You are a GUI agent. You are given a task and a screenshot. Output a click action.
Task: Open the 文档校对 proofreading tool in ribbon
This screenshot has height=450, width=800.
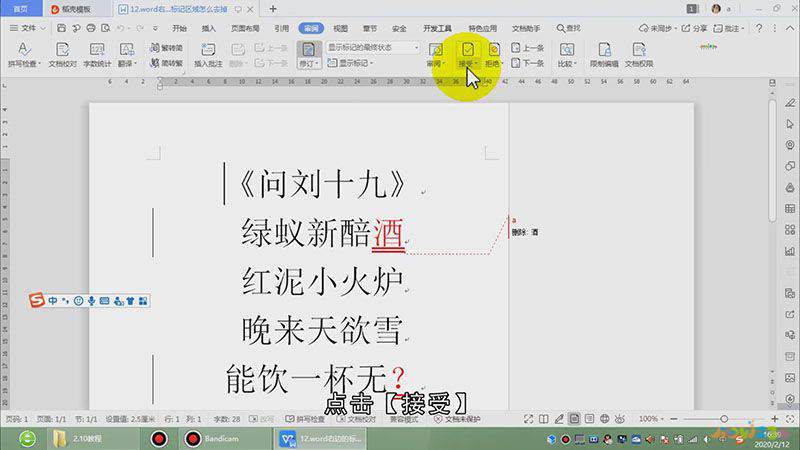pos(62,55)
